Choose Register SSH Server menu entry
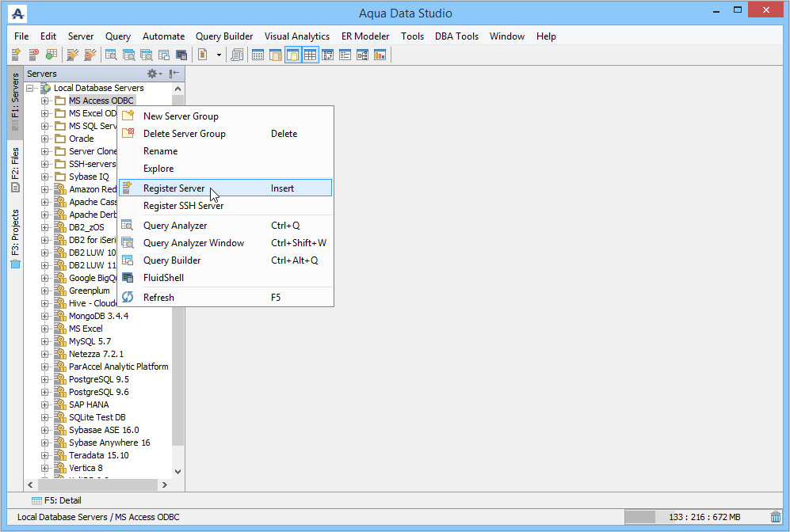790x532 pixels. (x=226, y=206)
